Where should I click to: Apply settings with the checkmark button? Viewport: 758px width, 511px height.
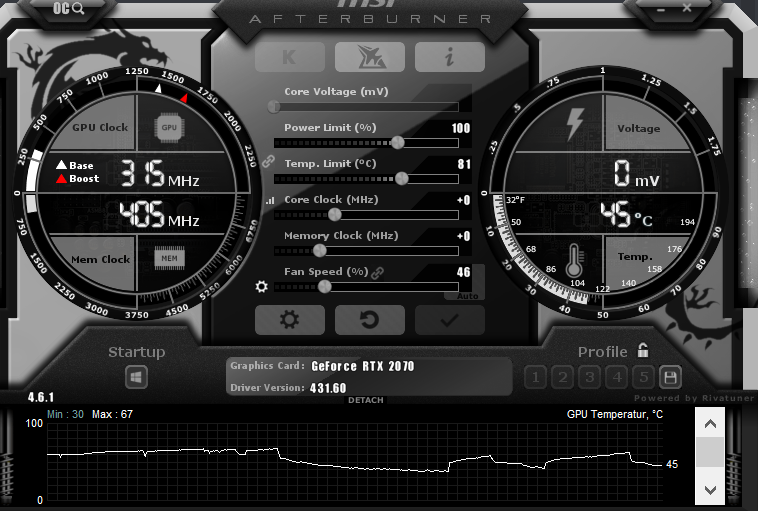point(450,320)
